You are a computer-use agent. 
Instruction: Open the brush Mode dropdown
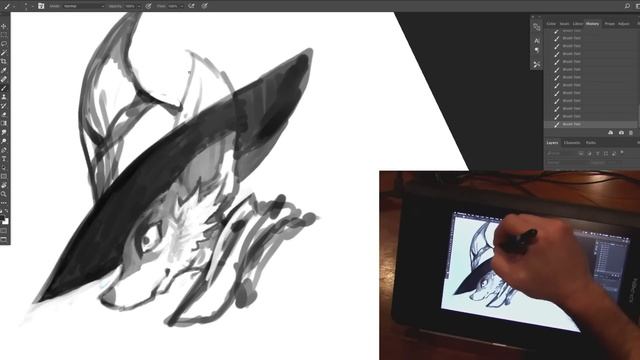(84, 6)
